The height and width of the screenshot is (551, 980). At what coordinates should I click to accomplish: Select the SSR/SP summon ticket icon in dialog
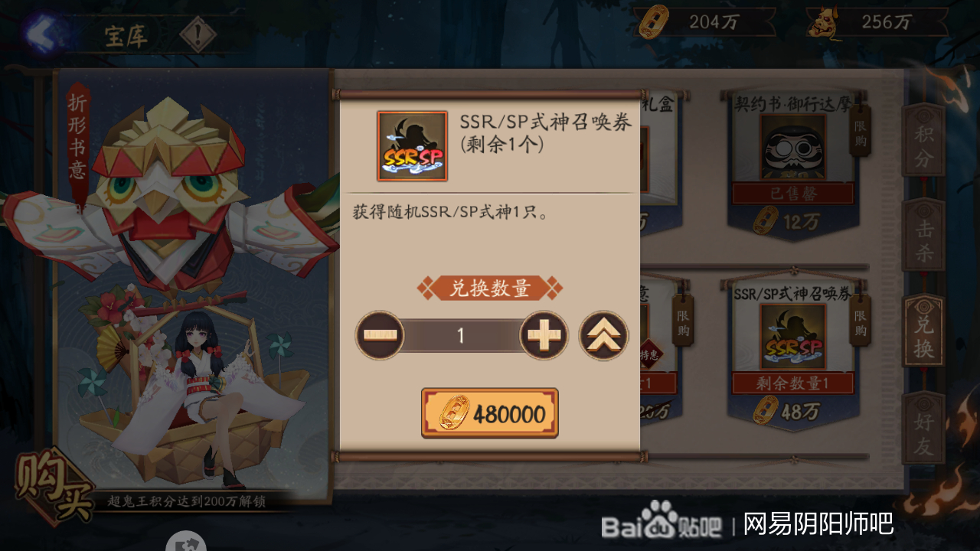click(x=412, y=146)
